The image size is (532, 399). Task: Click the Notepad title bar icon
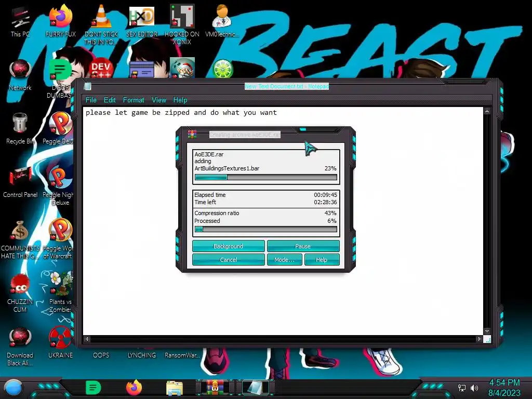87,86
